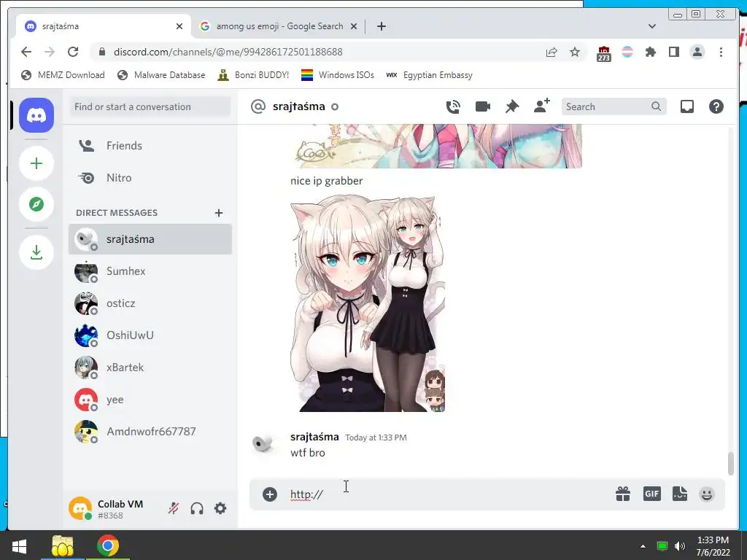This screenshot has height=560, width=747.
Task: Expand tab search chevron
Action: point(652,26)
